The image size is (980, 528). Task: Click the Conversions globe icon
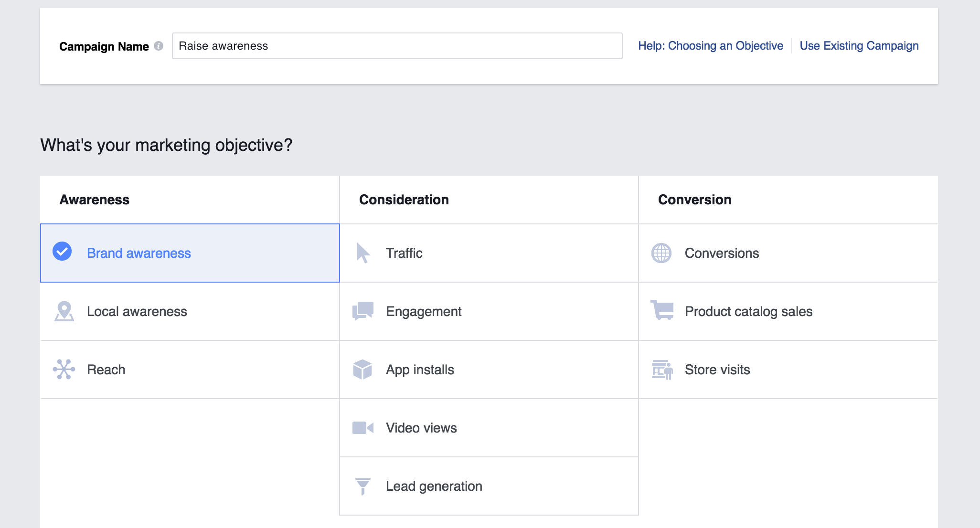[x=661, y=253]
